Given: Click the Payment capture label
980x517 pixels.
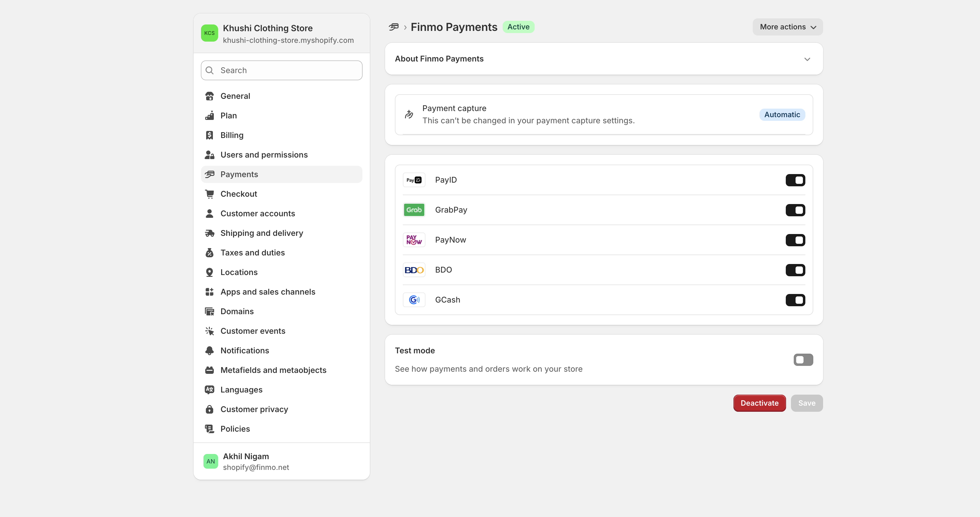Looking at the screenshot, I should [x=454, y=108].
